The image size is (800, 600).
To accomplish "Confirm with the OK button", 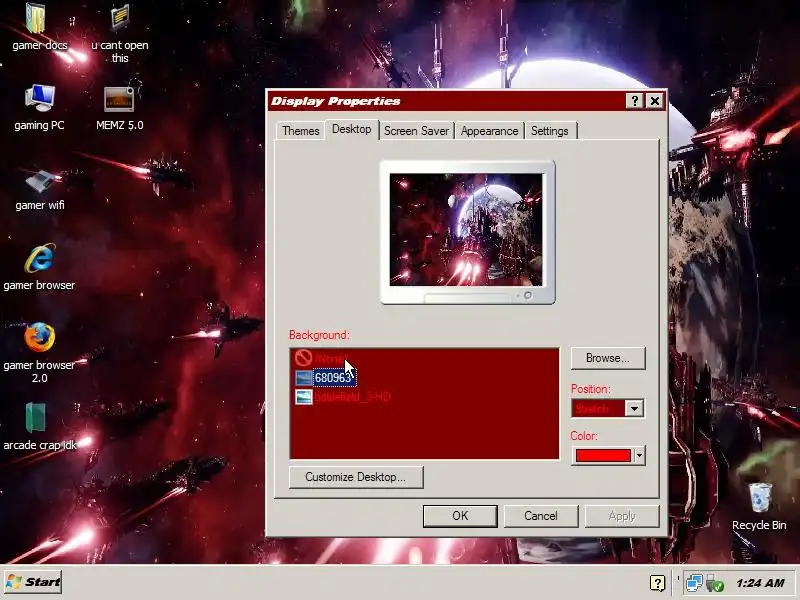I will point(460,516).
